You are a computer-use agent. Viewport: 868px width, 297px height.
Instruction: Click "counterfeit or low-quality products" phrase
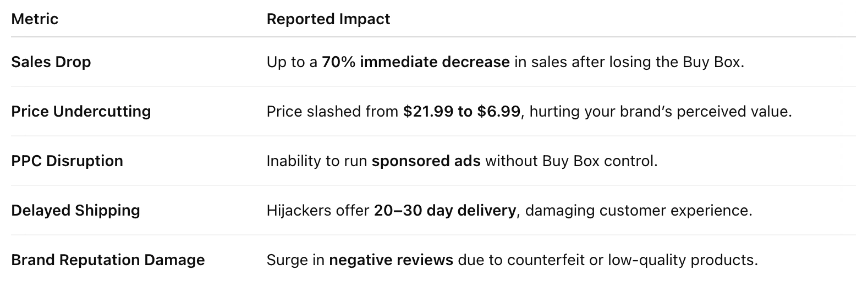(x=631, y=260)
